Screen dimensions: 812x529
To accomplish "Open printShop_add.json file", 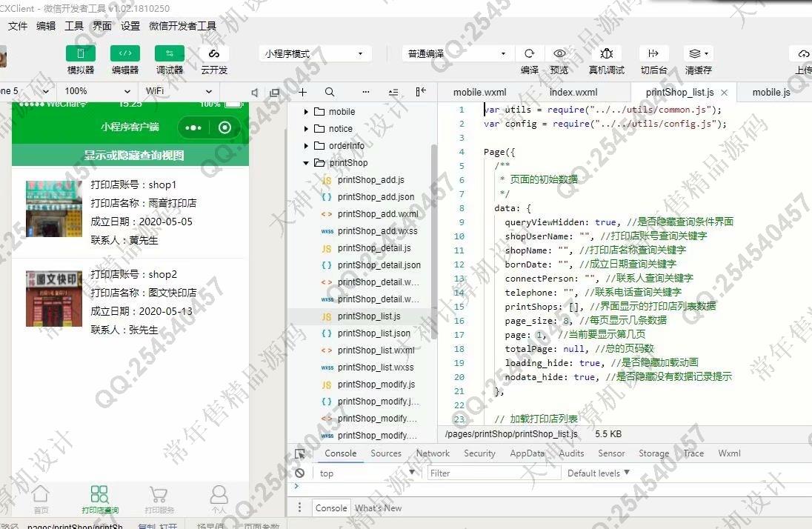I will [x=376, y=197].
